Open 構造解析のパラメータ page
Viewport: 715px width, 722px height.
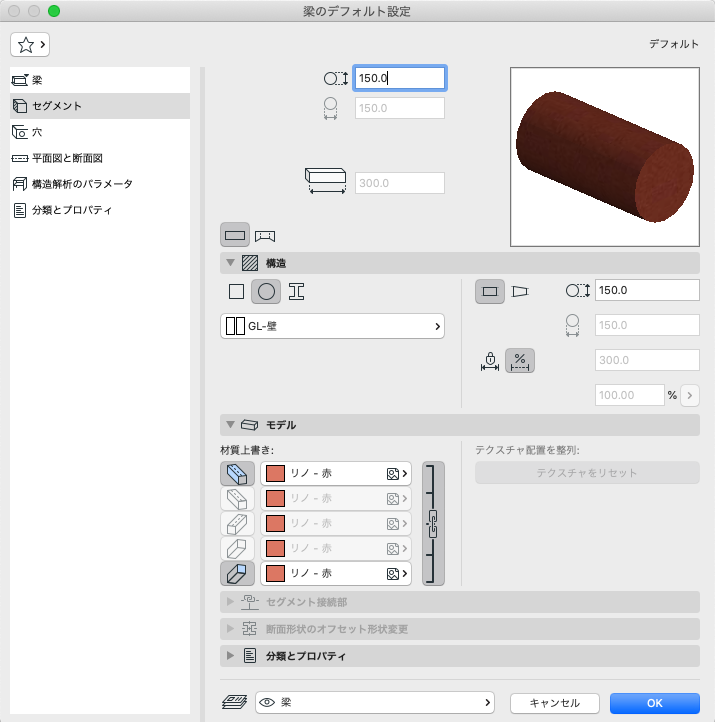[100, 184]
